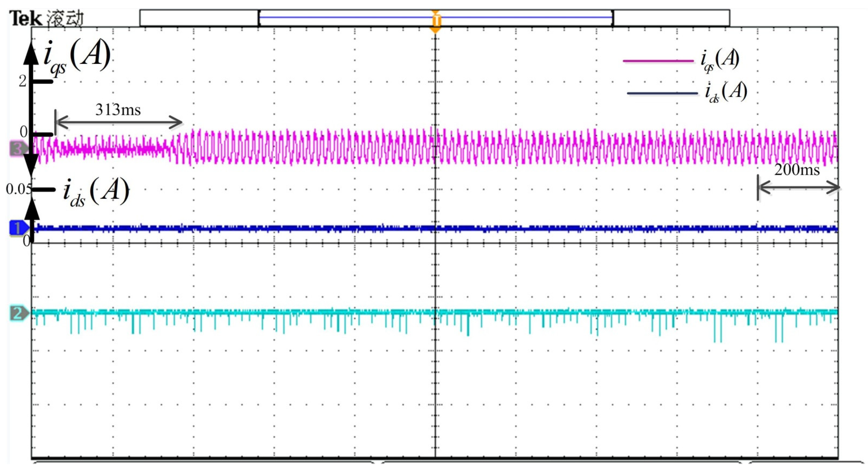Click the left bracket of record view bar
Image resolution: width=868 pixels, height=472 pixels.
pos(259,18)
